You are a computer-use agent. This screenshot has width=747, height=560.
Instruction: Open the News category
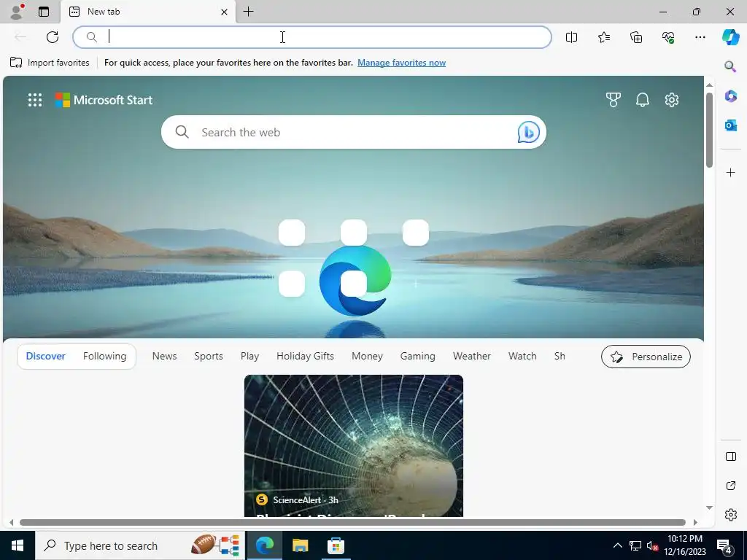click(164, 356)
